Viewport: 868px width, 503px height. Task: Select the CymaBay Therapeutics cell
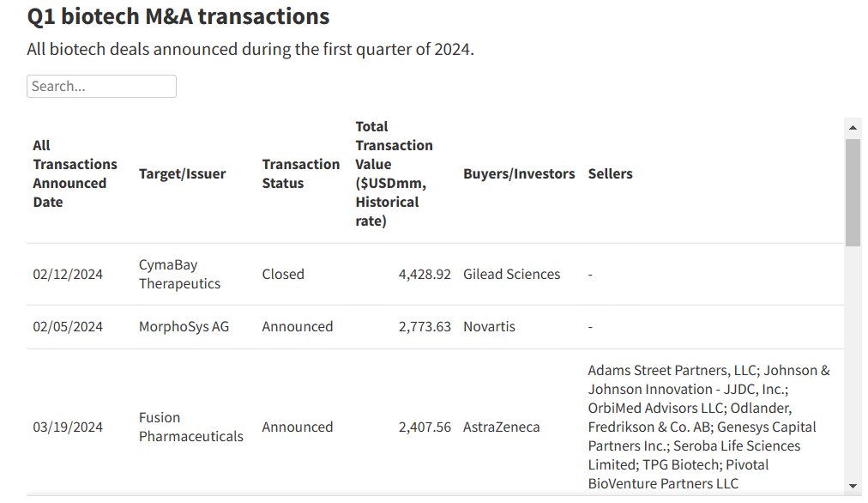(x=179, y=274)
